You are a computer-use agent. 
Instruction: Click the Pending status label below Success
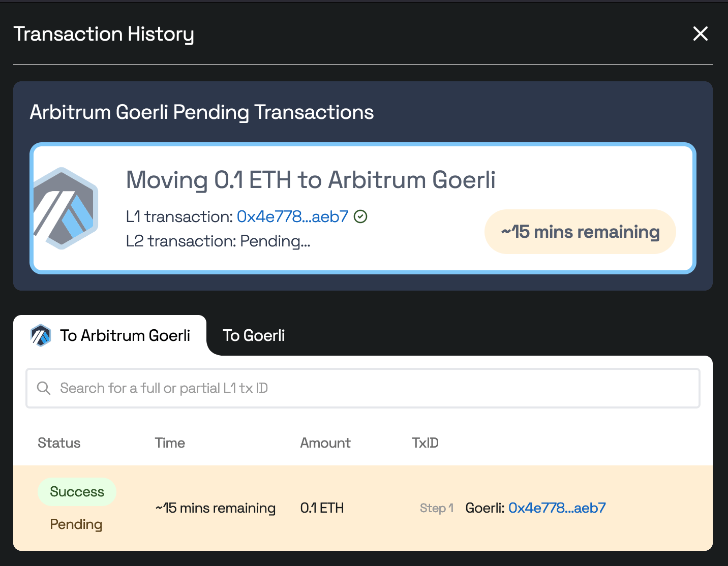click(x=76, y=524)
